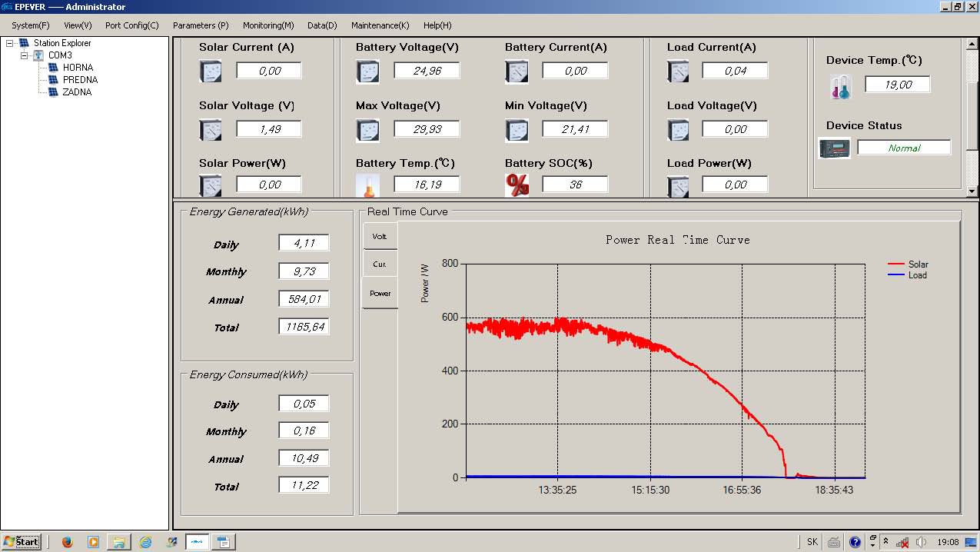Click the Load Voltage gauge icon
Image resolution: width=980 pixels, height=552 pixels.
click(678, 130)
